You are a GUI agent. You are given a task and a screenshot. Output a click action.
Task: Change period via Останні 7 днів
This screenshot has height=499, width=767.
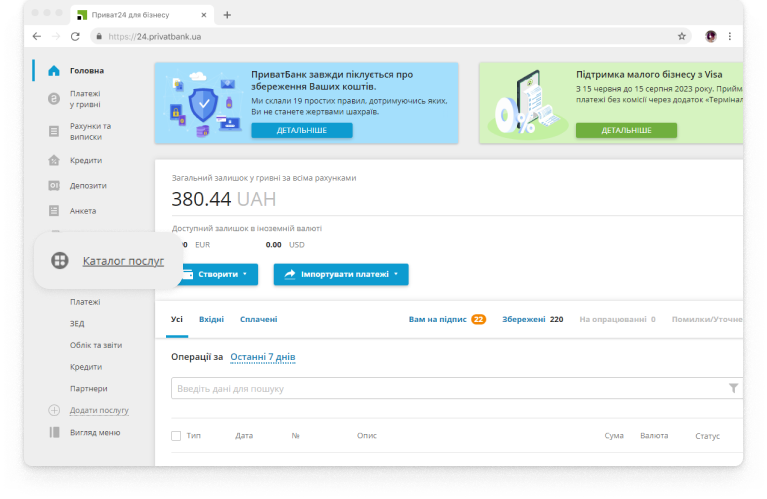coord(262,357)
